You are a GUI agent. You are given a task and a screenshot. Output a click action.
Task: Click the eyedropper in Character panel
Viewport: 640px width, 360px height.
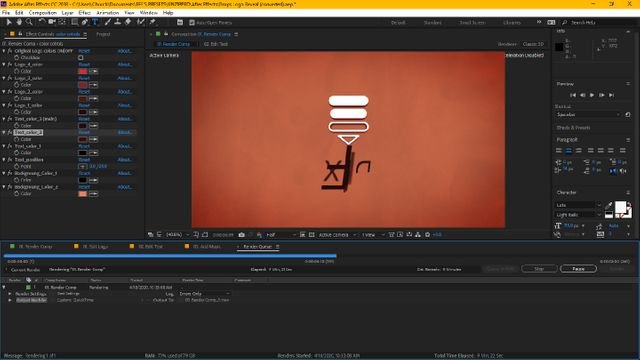609,205
